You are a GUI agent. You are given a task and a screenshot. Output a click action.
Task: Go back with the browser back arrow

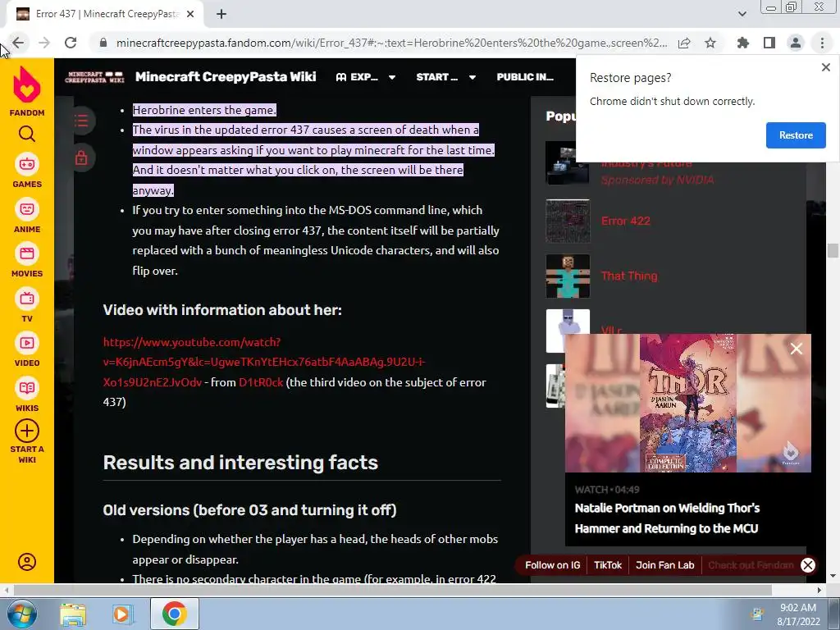coord(18,43)
